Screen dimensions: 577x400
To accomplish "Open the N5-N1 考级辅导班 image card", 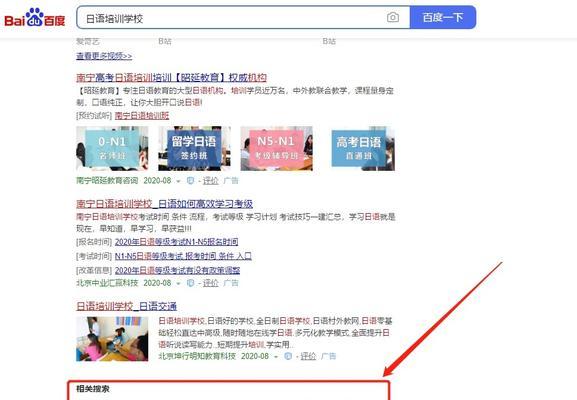I will tap(276, 149).
